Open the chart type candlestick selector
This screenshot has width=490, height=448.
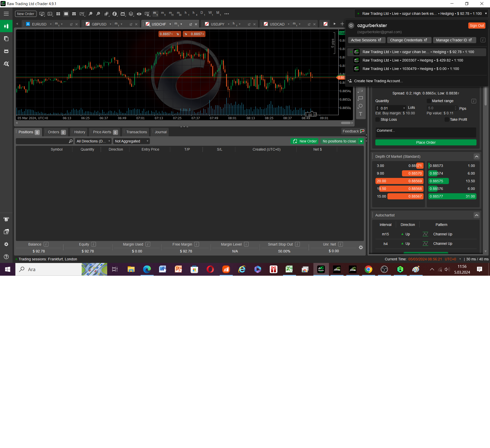pyautogui.click(x=106, y=14)
